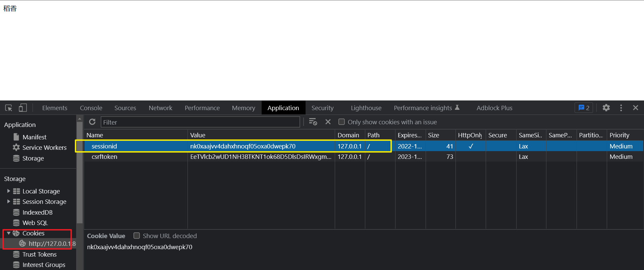Collapse the Cookies tree node
Viewport: 644px width, 270px height.
pyautogui.click(x=8, y=233)
